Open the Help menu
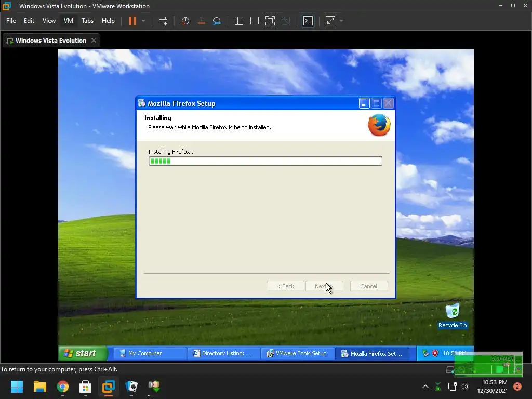 (x=108, y=21)
